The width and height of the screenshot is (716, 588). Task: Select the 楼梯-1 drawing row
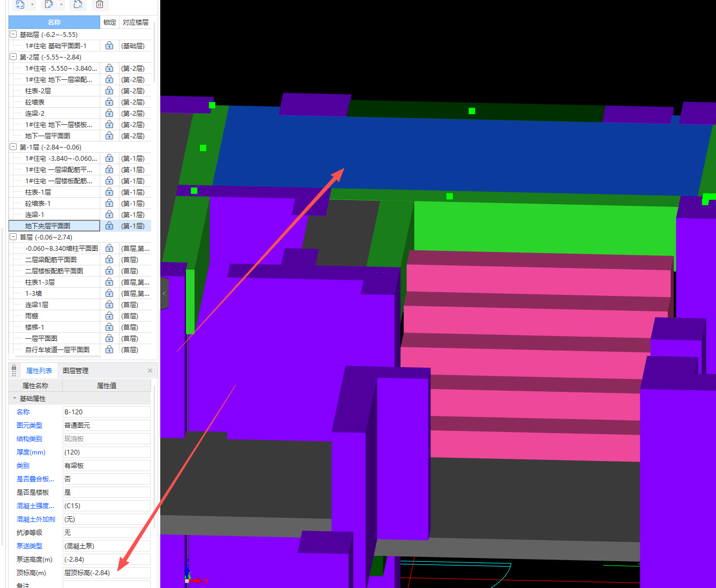point(54,328)
